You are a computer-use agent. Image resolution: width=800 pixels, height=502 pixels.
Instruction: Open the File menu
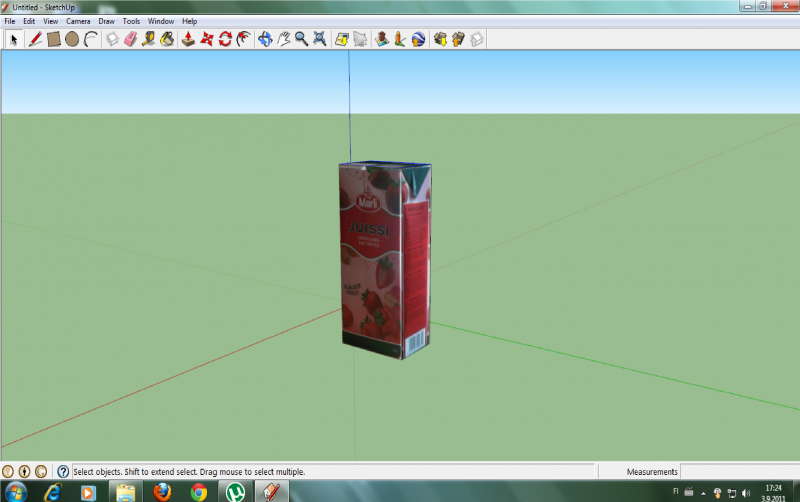tap(10, 21)
